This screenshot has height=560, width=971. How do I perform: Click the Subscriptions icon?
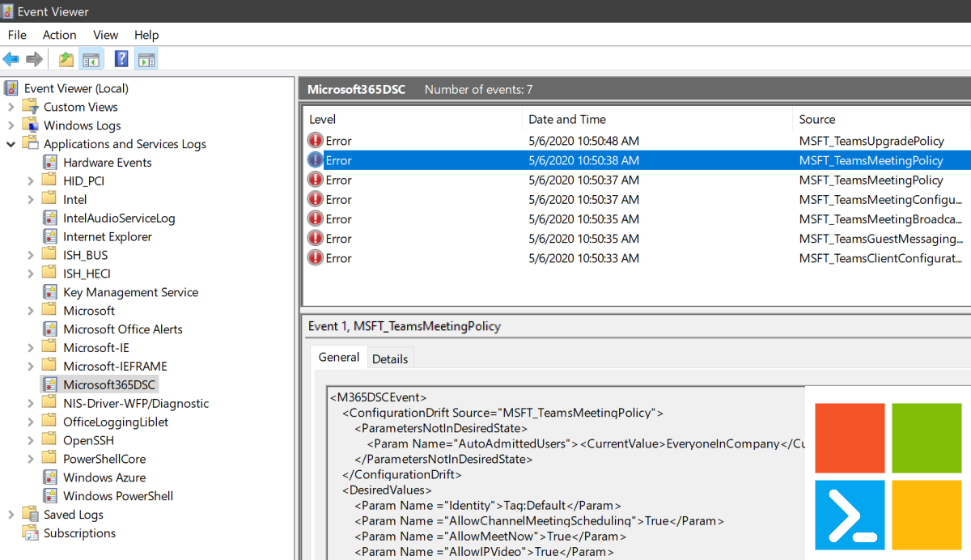click(31, 533)
